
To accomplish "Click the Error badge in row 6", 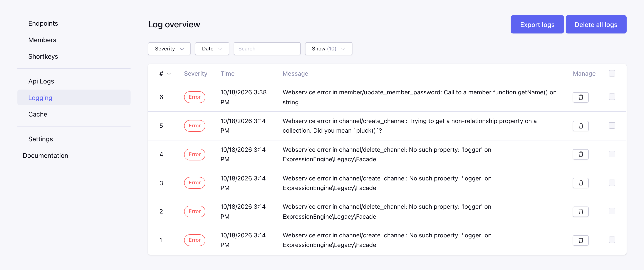I will click(195, 97).
